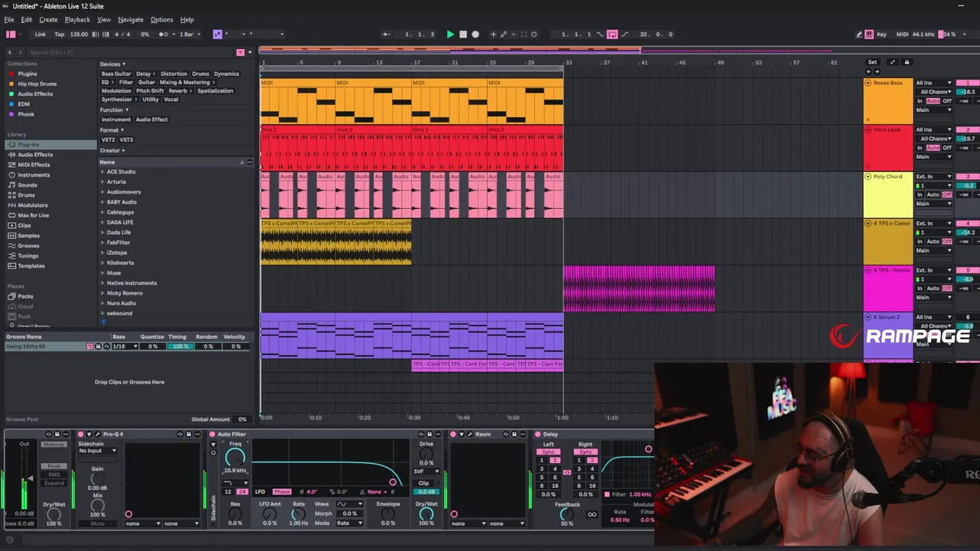Open the Playback menu

point(77,19)
